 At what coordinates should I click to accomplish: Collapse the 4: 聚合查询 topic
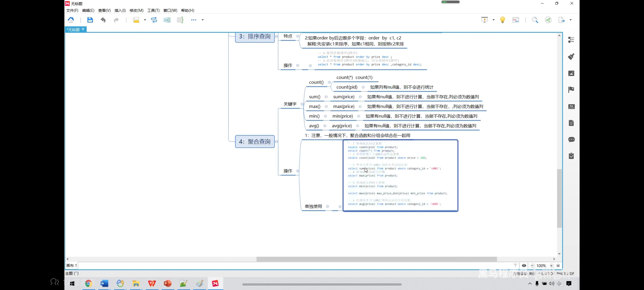(276, 142)
